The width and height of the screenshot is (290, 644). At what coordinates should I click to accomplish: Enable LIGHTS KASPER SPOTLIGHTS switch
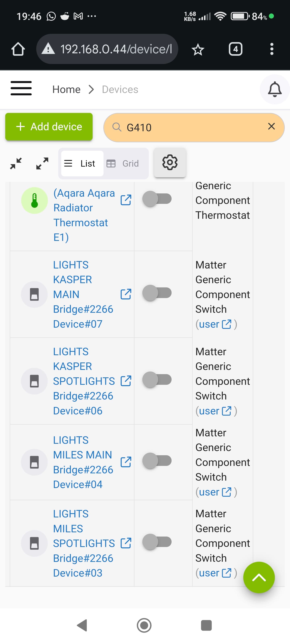pyautogui.click(x=157, y=380)
